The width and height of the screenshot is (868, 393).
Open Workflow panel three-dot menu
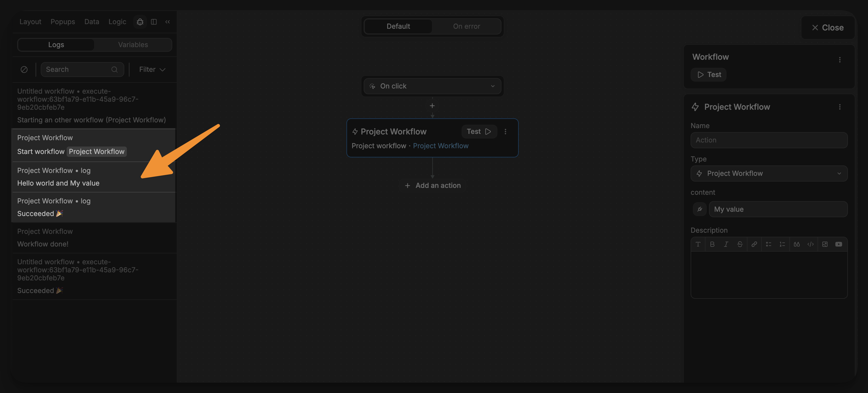click(839, 60)
